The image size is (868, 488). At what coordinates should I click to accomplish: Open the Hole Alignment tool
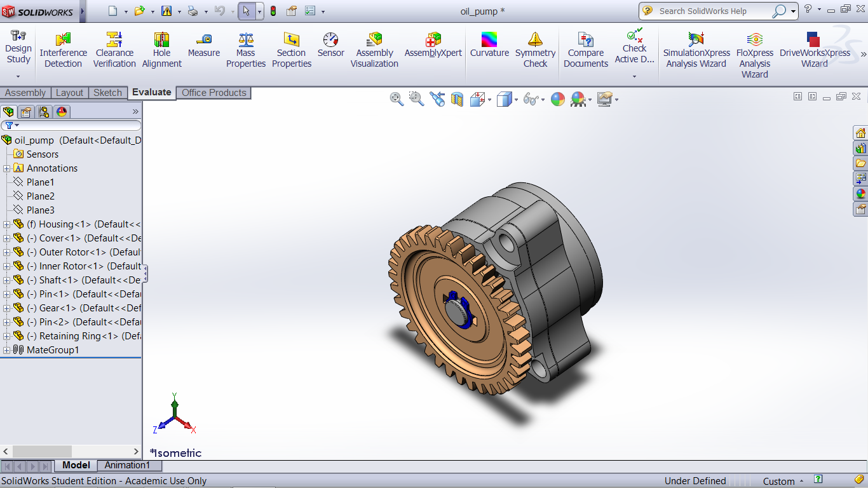pos(161,50)
